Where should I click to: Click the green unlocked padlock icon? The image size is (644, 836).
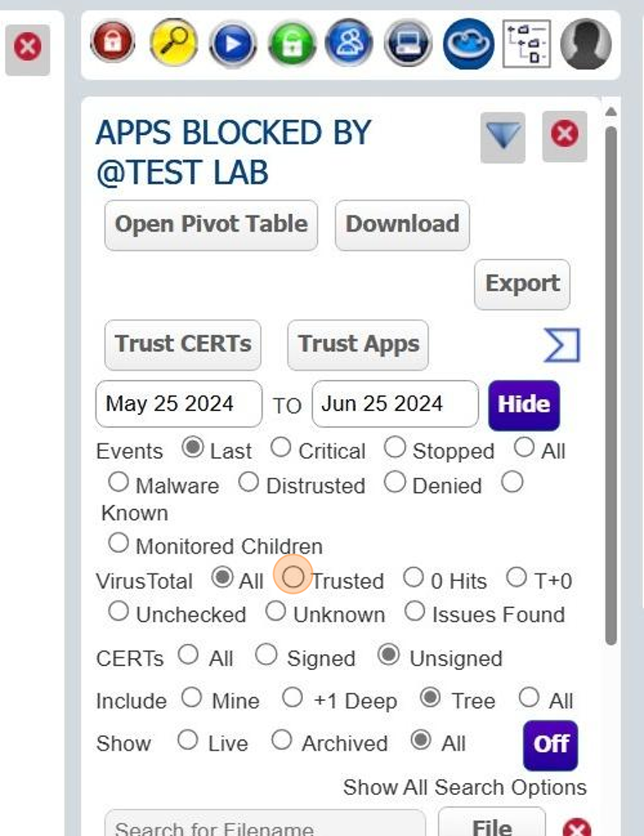tap(292, 44)
